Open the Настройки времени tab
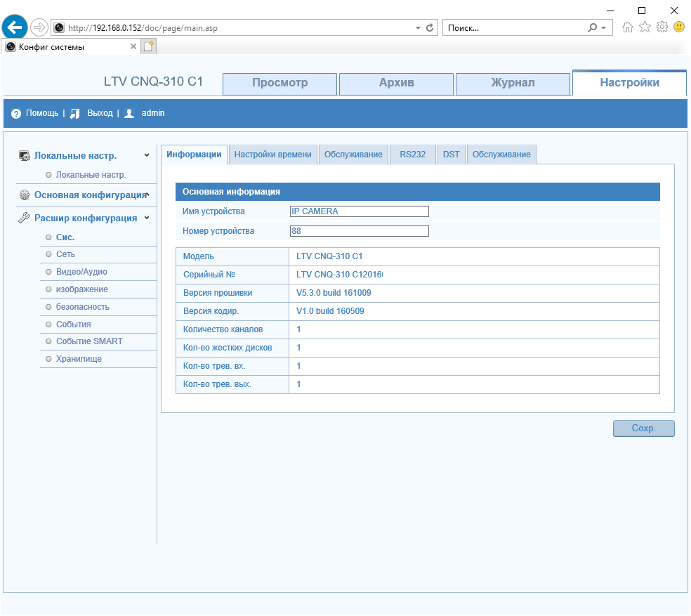Image resolution: width=691 pixels, height=616 pixels. [272, 155]
